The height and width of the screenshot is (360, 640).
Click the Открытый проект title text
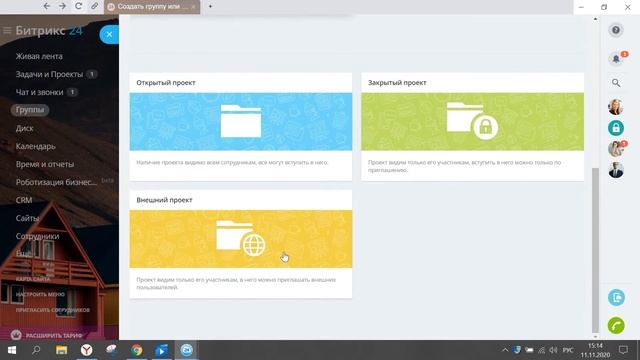(166, 82)
